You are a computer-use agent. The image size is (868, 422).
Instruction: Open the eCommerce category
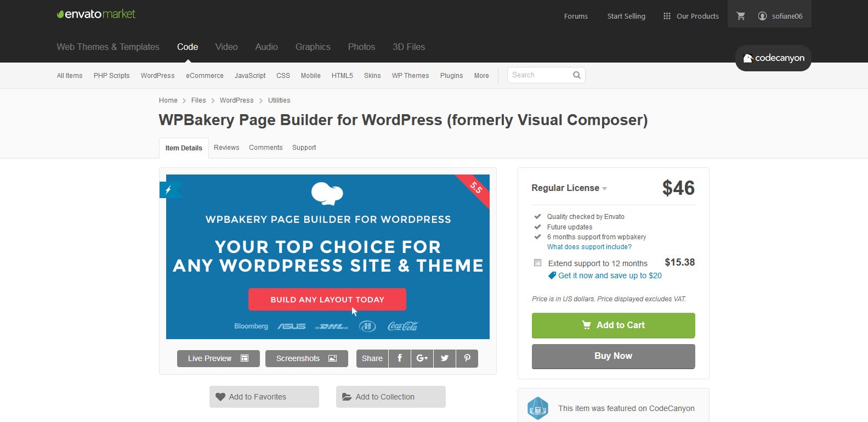pyautogui.click(x=205, y=76)
